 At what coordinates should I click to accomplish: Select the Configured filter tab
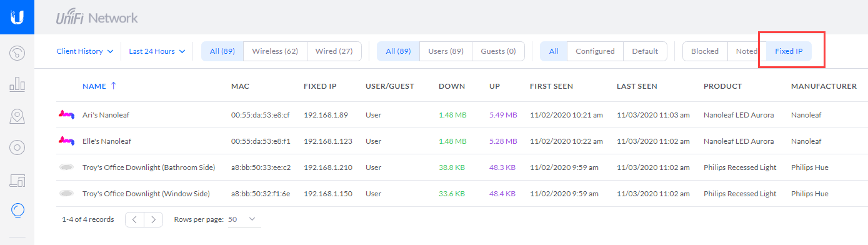tap(595, 51)
